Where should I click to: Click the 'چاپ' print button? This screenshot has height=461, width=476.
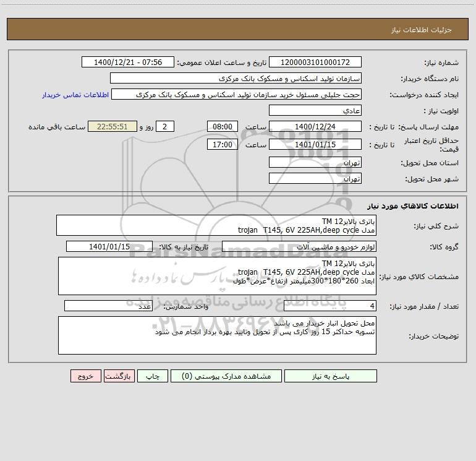tap(153, 376)
